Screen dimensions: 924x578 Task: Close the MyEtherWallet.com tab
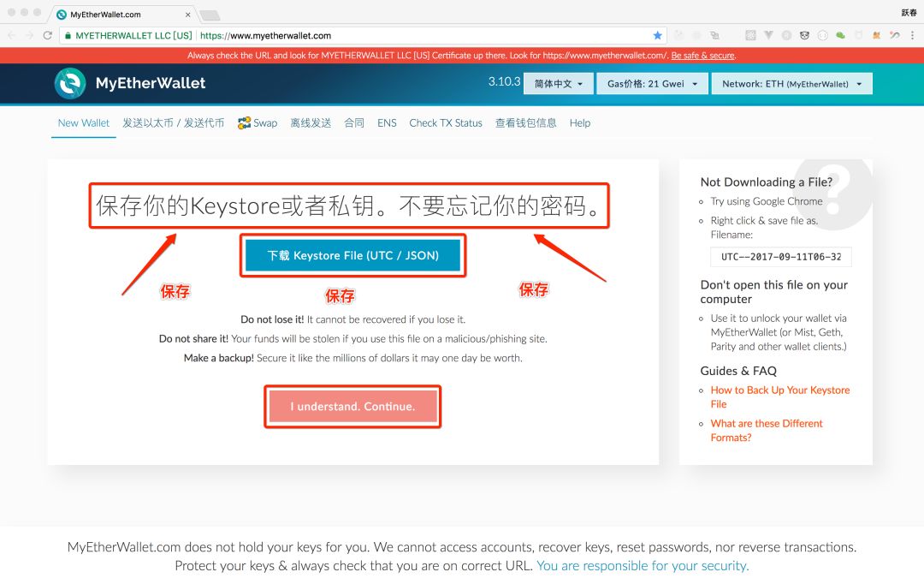click(187, 15)
